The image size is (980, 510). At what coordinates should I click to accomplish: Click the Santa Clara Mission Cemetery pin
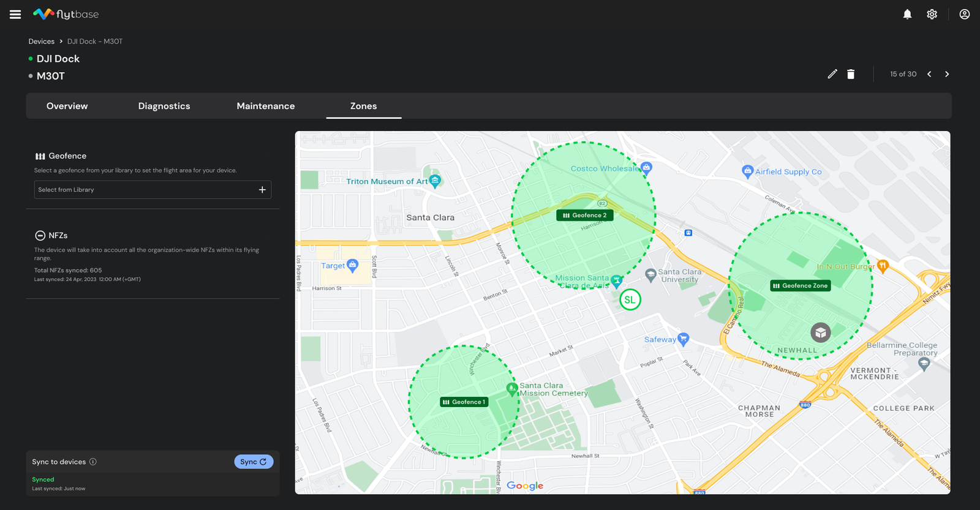point(512,389)
